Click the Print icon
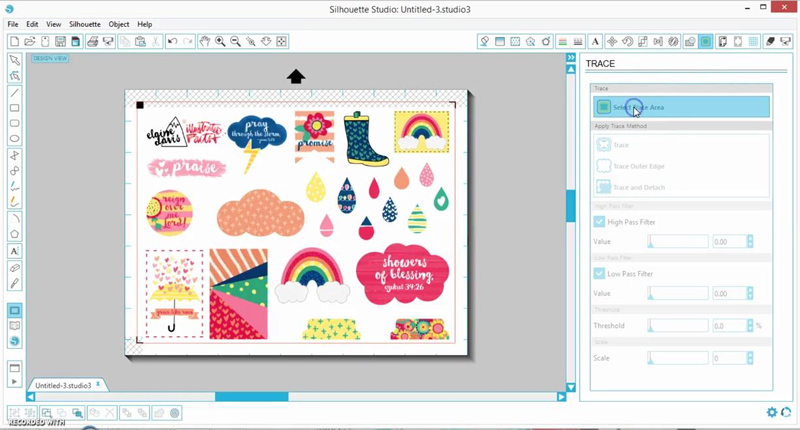This screenshot has height=430, width=800. tap(92, 41)
